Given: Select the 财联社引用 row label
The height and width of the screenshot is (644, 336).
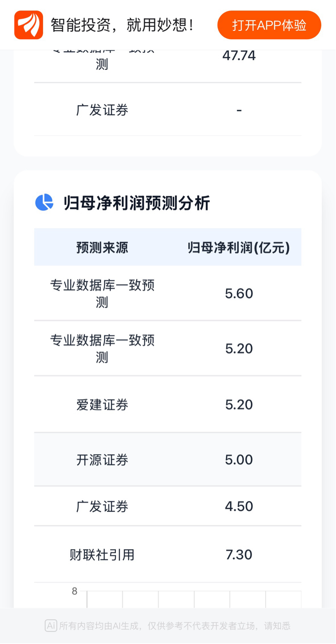Looking at the screenshot, I should tap(102, 555).
